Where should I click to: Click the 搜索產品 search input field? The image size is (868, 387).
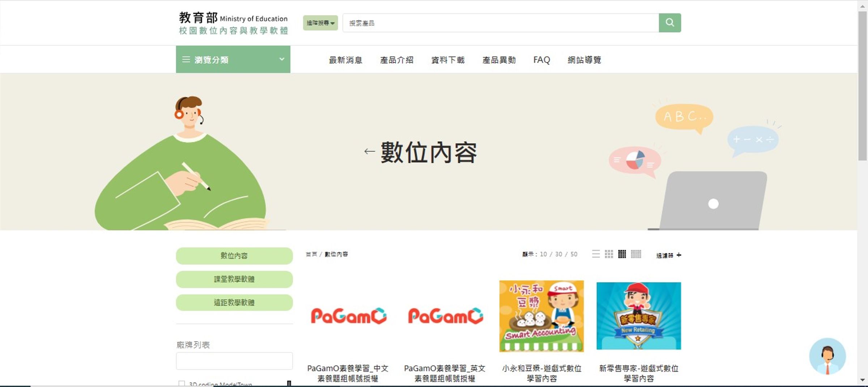pyautogui.click(x=501, y=23)
